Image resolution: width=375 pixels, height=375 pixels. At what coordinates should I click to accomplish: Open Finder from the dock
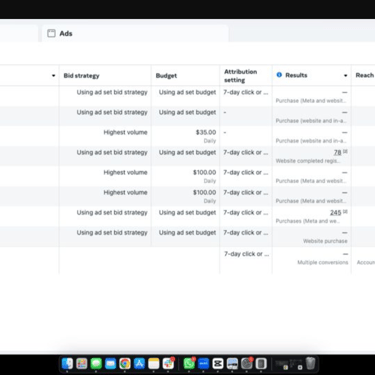tap(67, 363)
